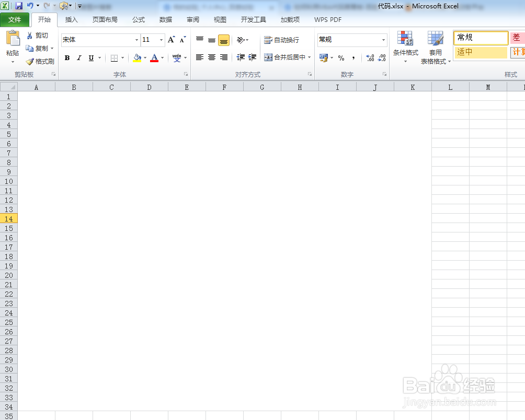
Task: Apply yellow fill color bucket
Action: [137, 58]
